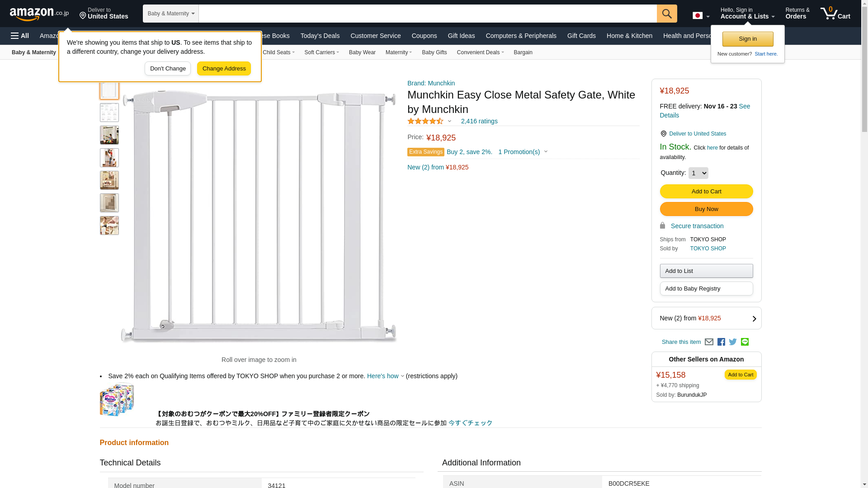Open the All hamburger menu
The image size is (868, 488).
20,36
